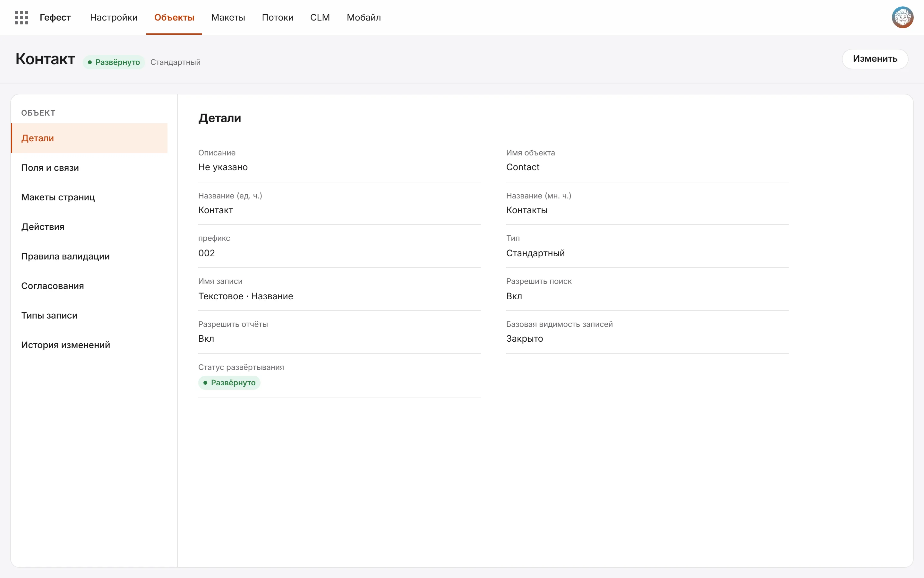The image size is (924, 578).
Task: Click the Не указано description value
Action: [223, 167]
